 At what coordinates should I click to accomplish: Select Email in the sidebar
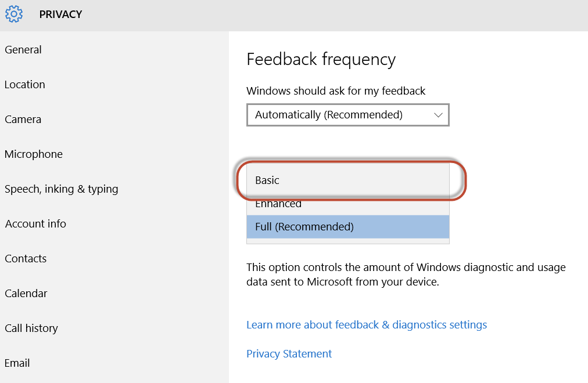(x=17, y=363)
